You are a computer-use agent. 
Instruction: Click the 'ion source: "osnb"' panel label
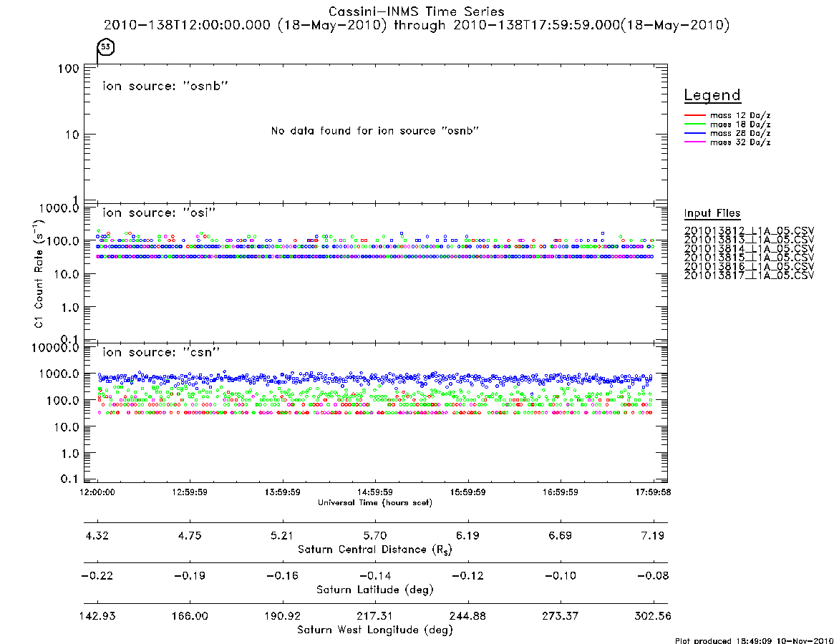click(x=165, y=86)
